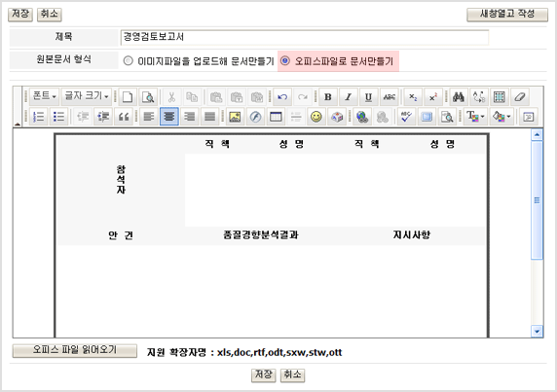Collapse the editor toolbar with small arrow

tap(18, 124)
